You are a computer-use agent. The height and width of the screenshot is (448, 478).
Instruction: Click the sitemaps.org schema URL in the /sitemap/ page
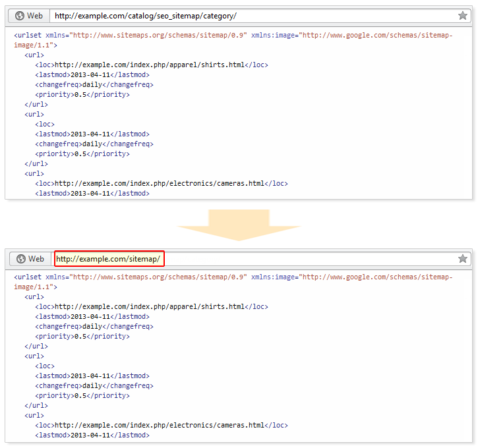pyautogui.click(x=158, y=277)
